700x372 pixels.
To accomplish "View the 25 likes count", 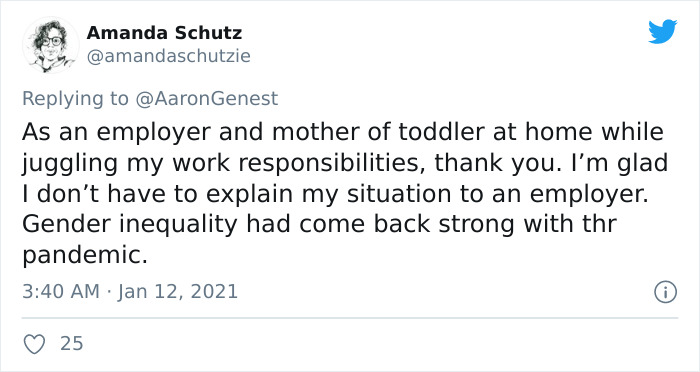I will pos(71,343).
